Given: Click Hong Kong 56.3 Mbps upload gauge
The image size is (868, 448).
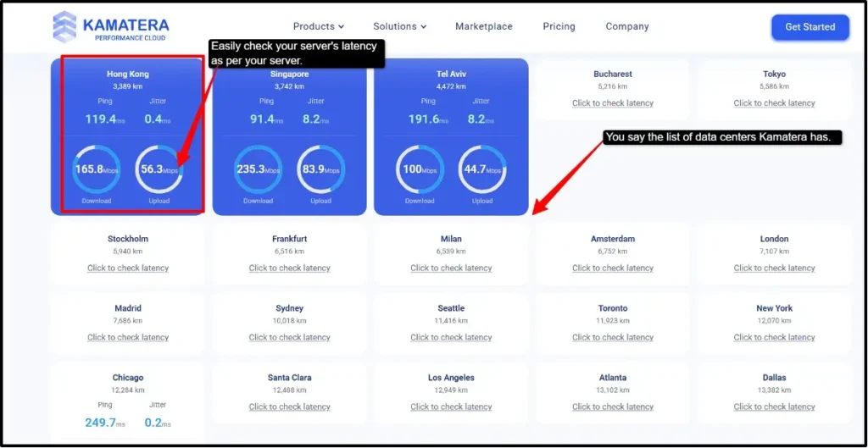Looking at the screenshot, I should click(159, 169).
